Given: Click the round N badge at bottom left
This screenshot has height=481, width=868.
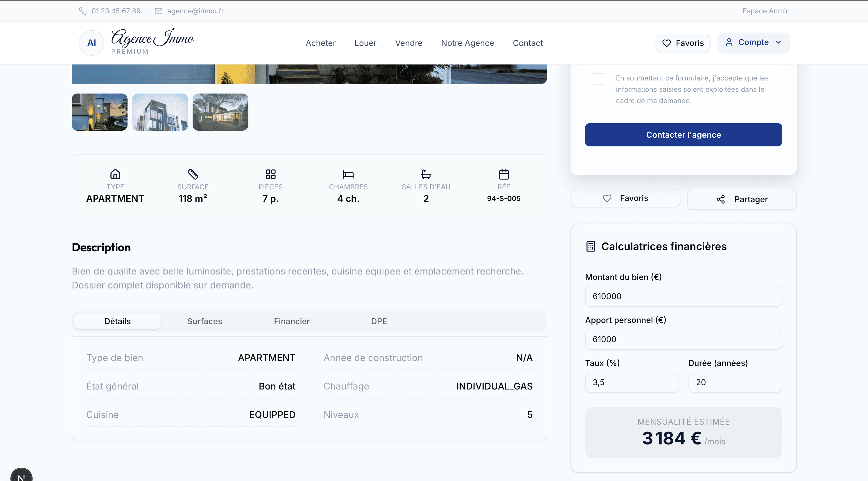Looking at the screenshot, I should tap(21, 476).
